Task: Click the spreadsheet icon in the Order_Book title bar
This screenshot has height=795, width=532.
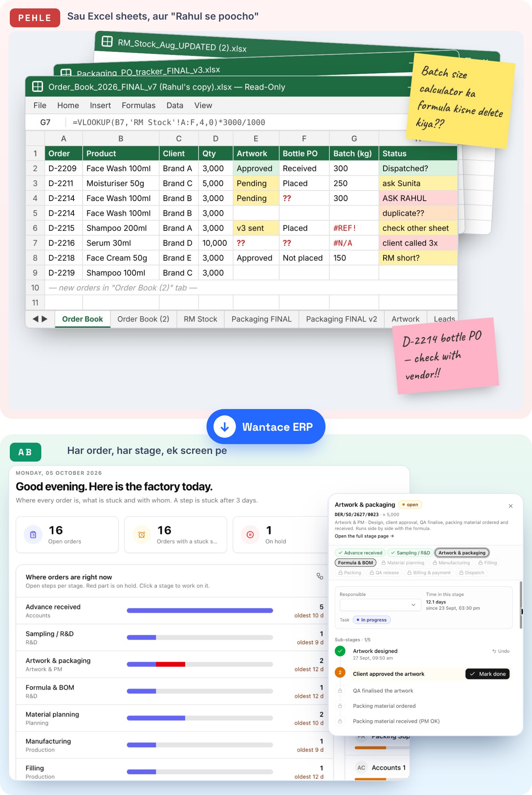Action: [37, 87]
